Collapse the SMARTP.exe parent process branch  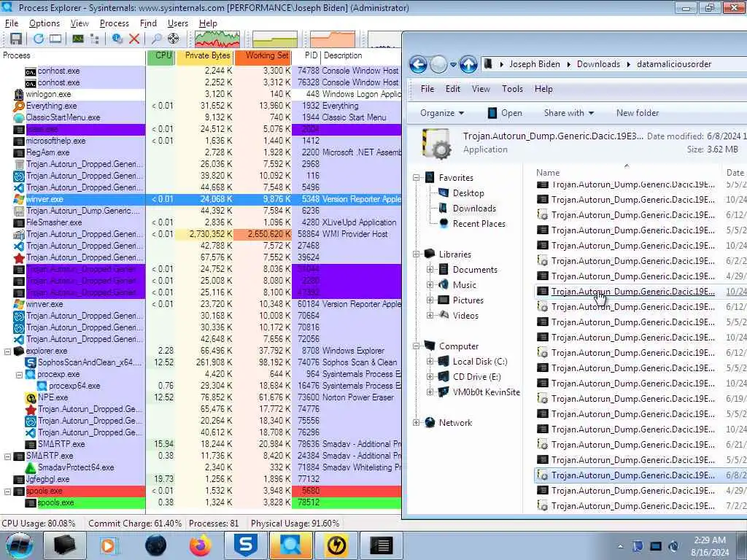(x=7, y=456)
